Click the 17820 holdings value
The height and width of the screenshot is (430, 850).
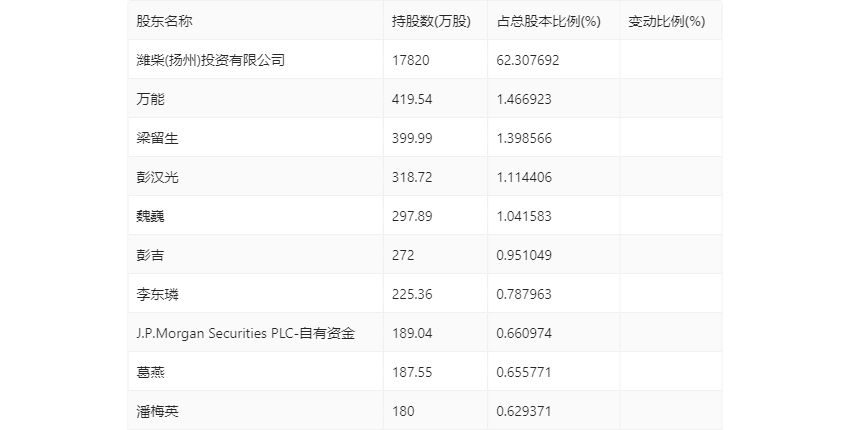(410, 60)
